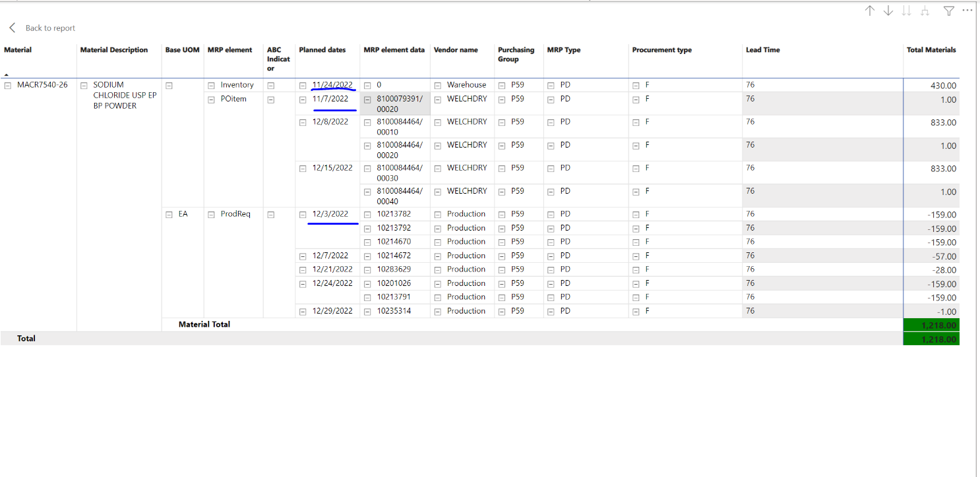Image resolution: width=980 pixels, height=477 pixels.
Task: Sort by the Vendor name header
Action: [x=456, y=50]
